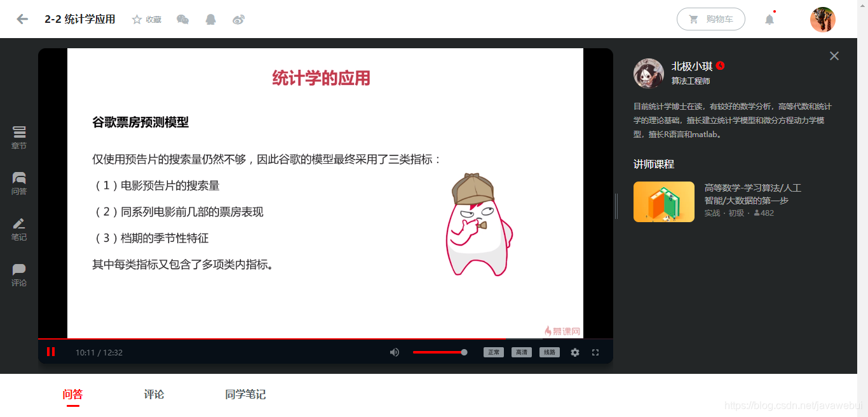Open video player settings gear
The height and width of the screenshot is (417, 868).
click(x=575, y=352)
